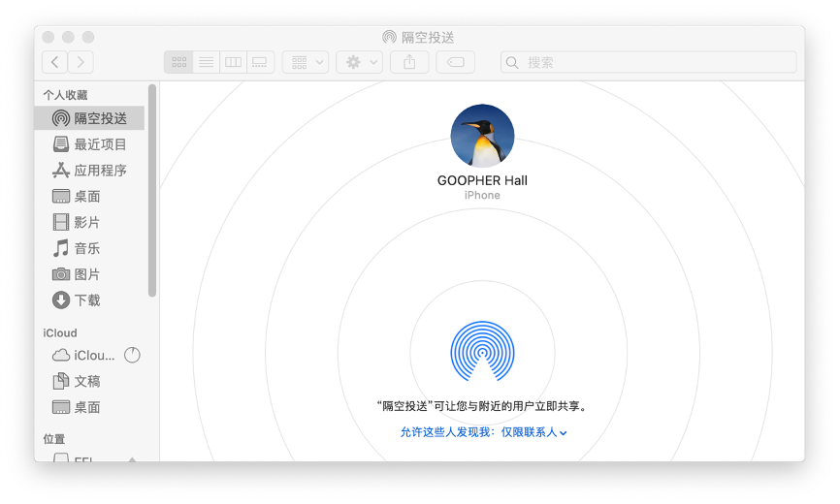The width and height of the screenshot is (840, 504).
Task: Open 桌面 under iCloud section
Action: [x=89, y=407]
